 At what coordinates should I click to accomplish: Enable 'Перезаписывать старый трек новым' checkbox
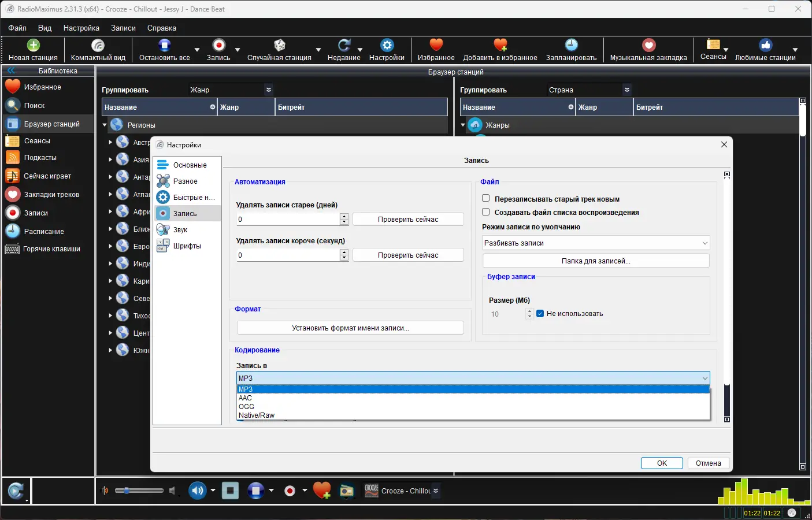click(486, 198)
